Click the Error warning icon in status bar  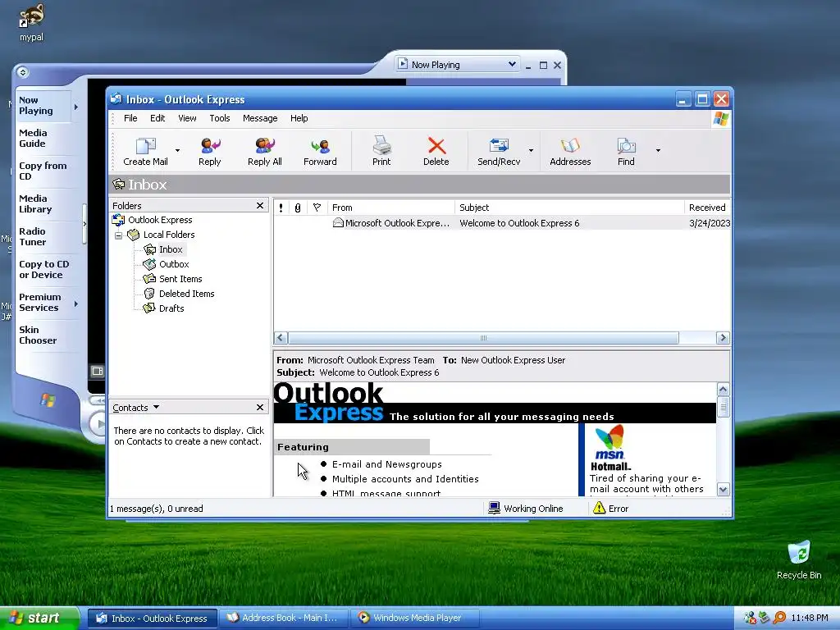tap(599, 508)
